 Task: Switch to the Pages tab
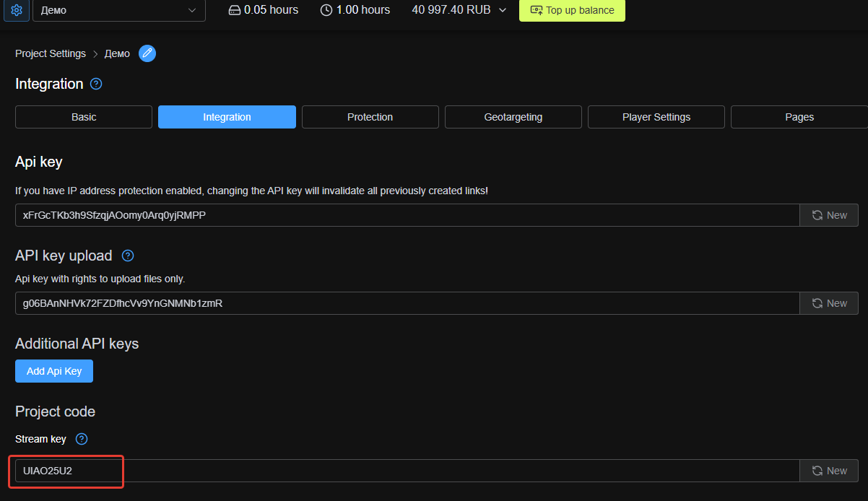point(799,117)
